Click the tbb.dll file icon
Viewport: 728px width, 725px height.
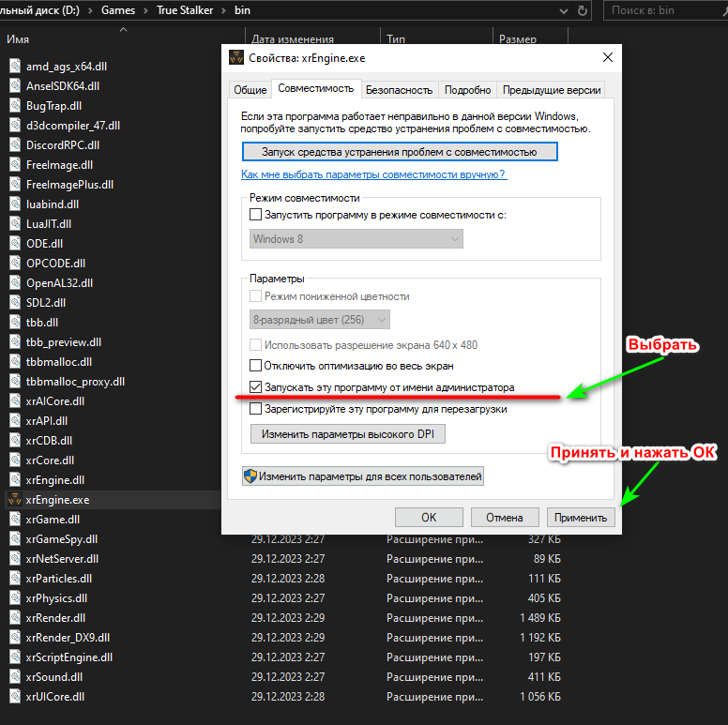pos(15,323)
